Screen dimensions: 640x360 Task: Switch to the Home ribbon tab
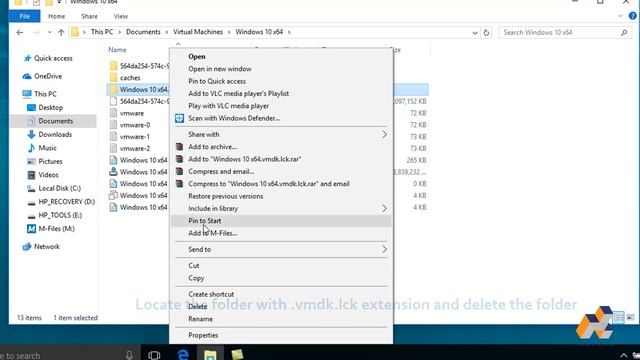(x=56, y=16)
